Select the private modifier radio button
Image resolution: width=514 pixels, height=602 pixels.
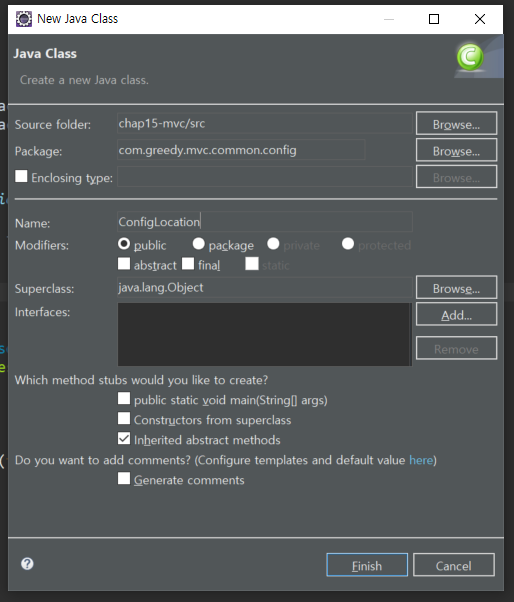pos(273,243)
